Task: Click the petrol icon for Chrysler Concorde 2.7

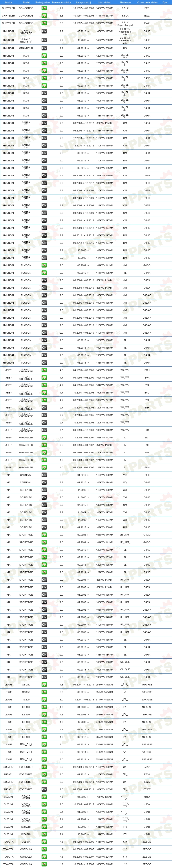Action: pos(44,8)
